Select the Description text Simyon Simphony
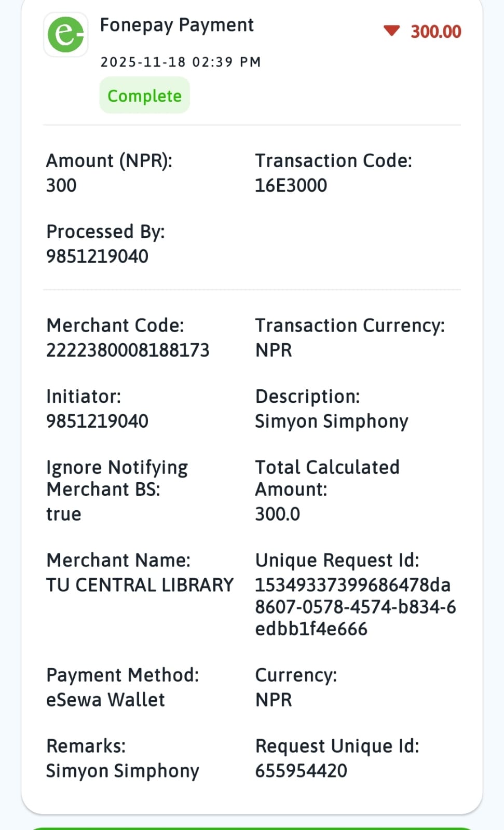 pyautogui.click(x=331, y=421)
